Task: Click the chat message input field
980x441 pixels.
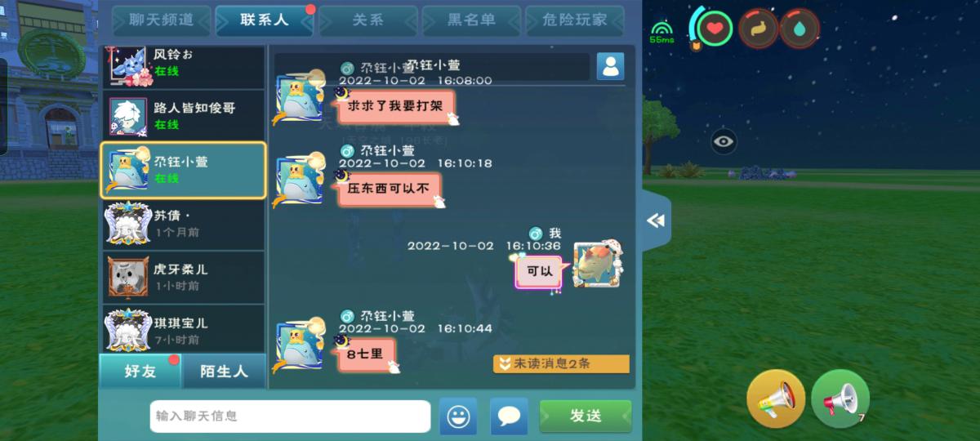Action: 290,416
